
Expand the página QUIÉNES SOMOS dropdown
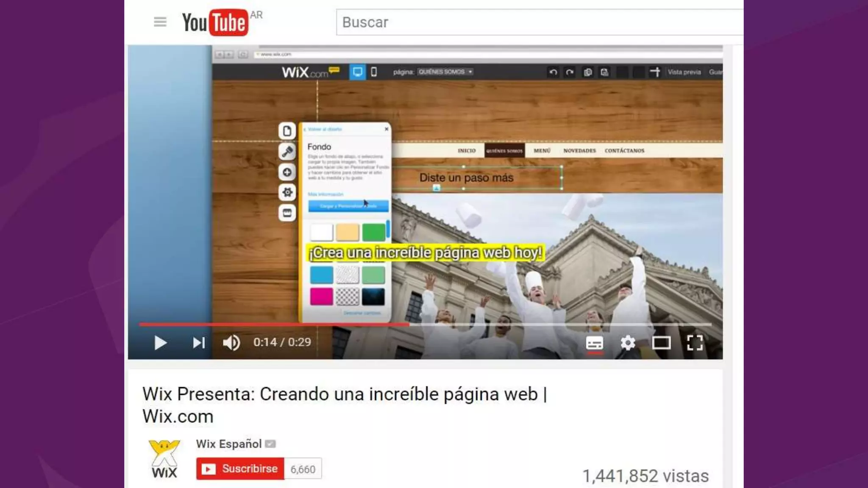pos(445,72)
